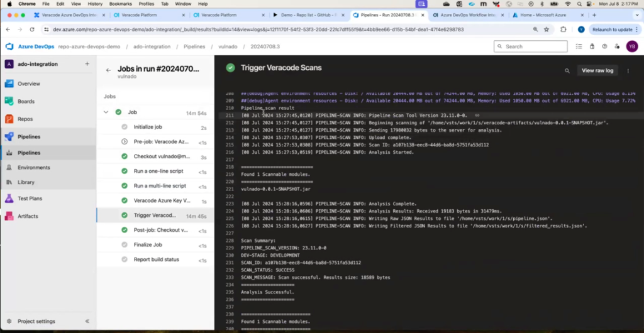Open ado-integration breadcrumb link
Screen dimensions: 644x333
(x=152, y=46)
